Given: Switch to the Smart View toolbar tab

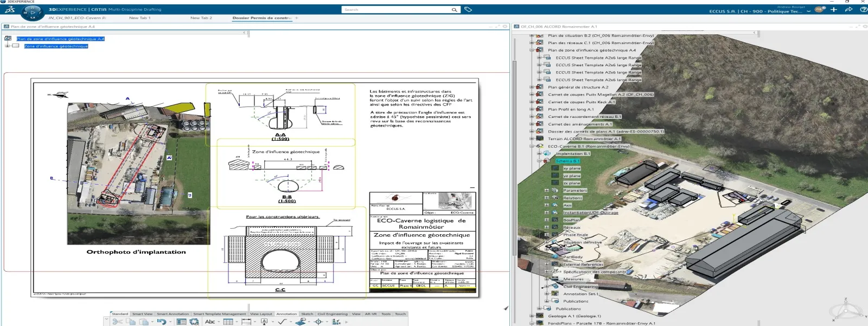Looking at the screenshot, I should 142,314.
